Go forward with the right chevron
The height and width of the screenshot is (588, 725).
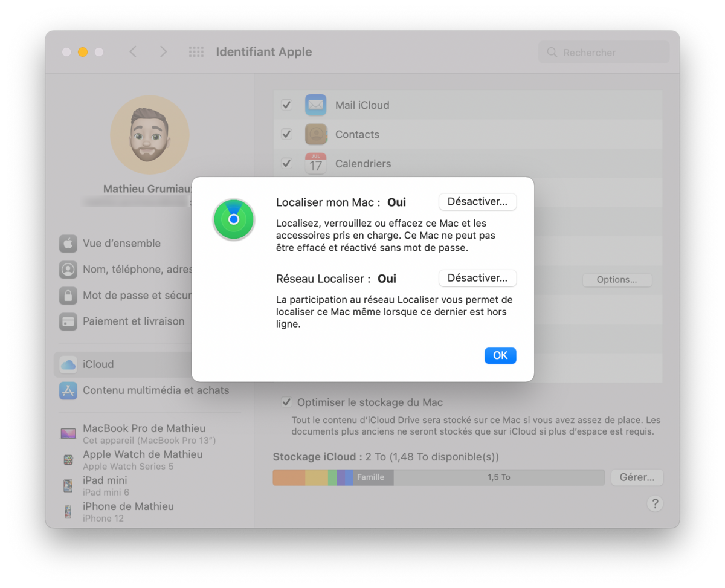pyautogui.click(x=163, y=52)
